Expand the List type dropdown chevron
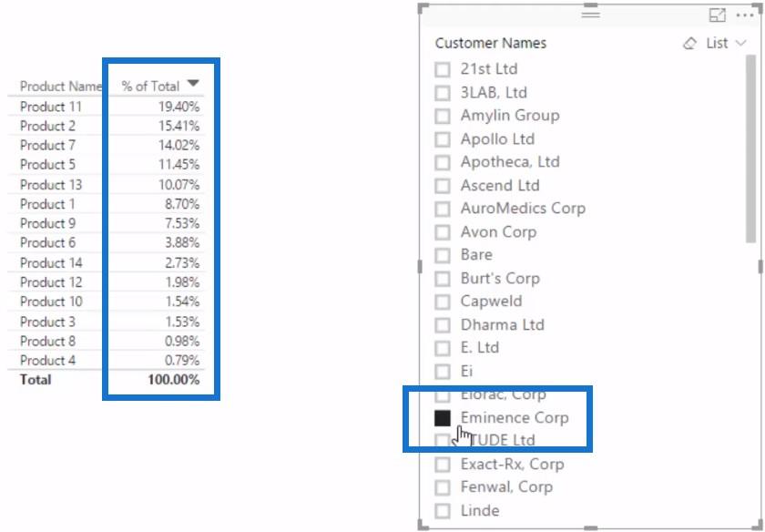This screenshot has width=765, height=532. coord(740,43)
